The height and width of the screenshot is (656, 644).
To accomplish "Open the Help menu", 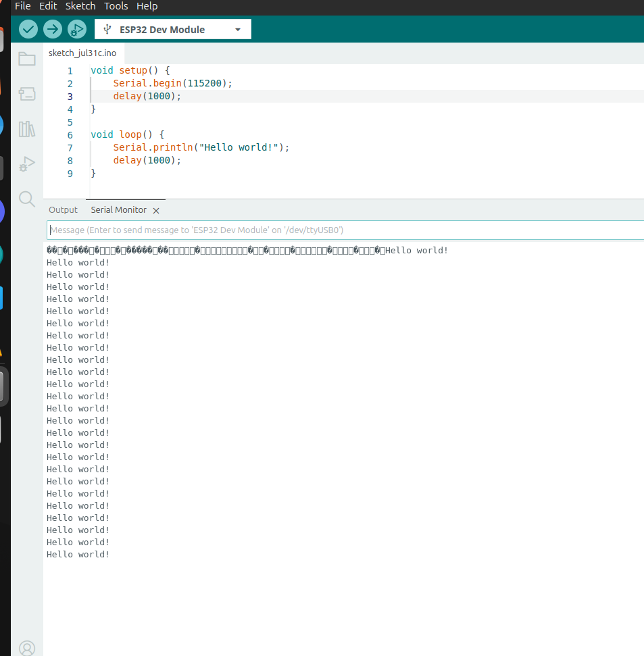I will pos(147,6).
